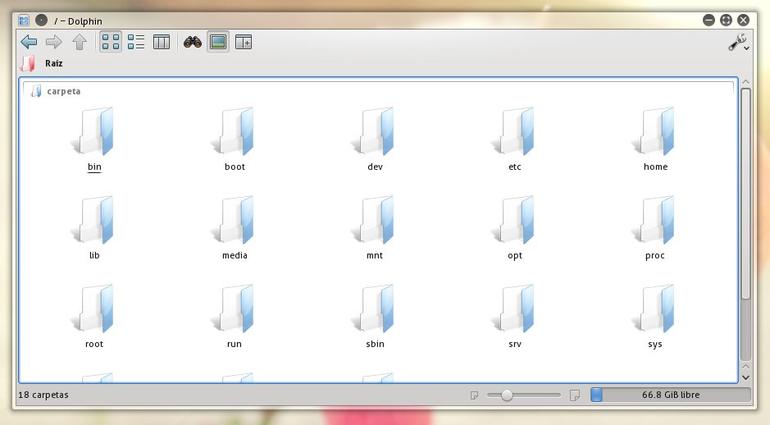
Task: Toggle Split view
Action: point(244,42)
